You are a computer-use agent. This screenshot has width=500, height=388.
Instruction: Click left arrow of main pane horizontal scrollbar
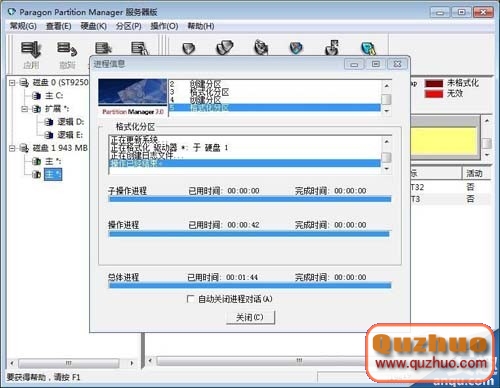[x=150, y=361]
